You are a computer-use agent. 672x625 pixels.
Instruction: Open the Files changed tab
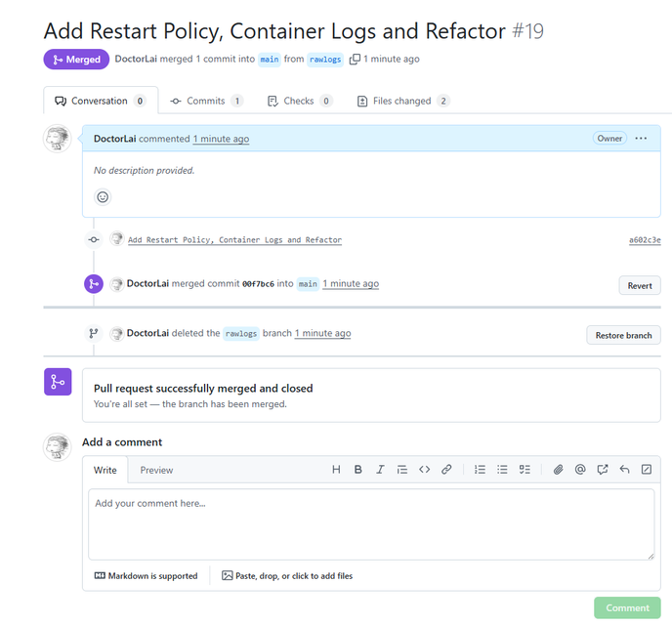(403, 101)
